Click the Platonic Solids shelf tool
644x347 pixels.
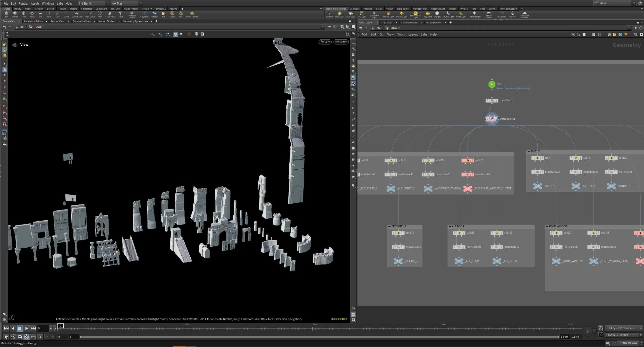[x=132, y=14]
